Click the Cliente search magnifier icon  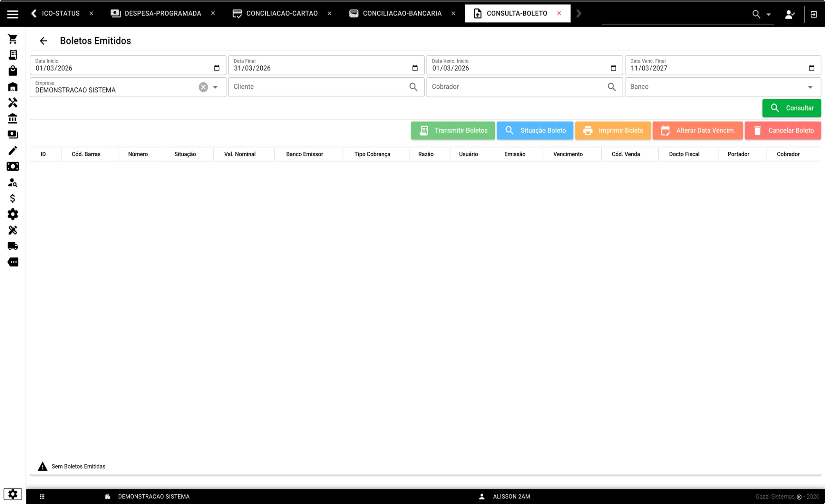(413, 87)
